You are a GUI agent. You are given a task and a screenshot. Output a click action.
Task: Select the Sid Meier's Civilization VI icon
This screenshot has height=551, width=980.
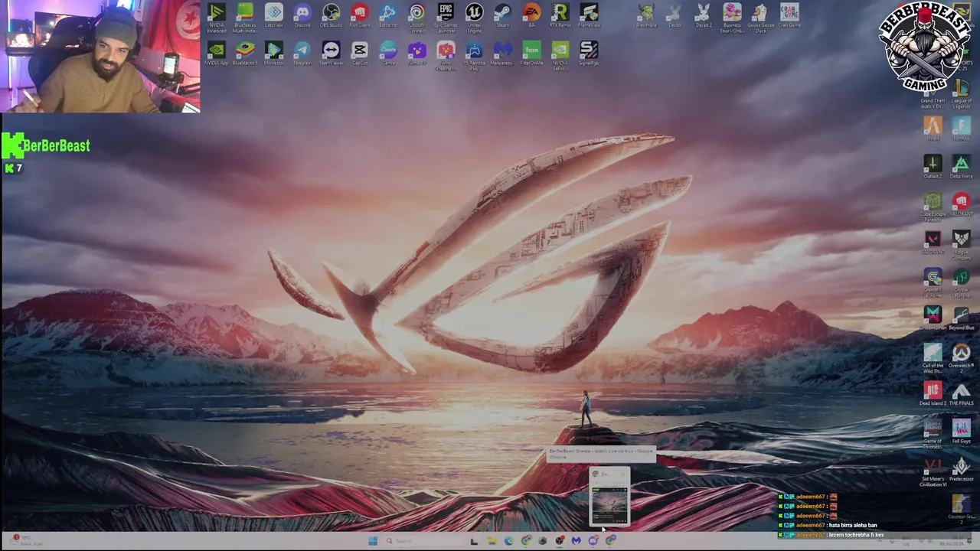[933, 472]
